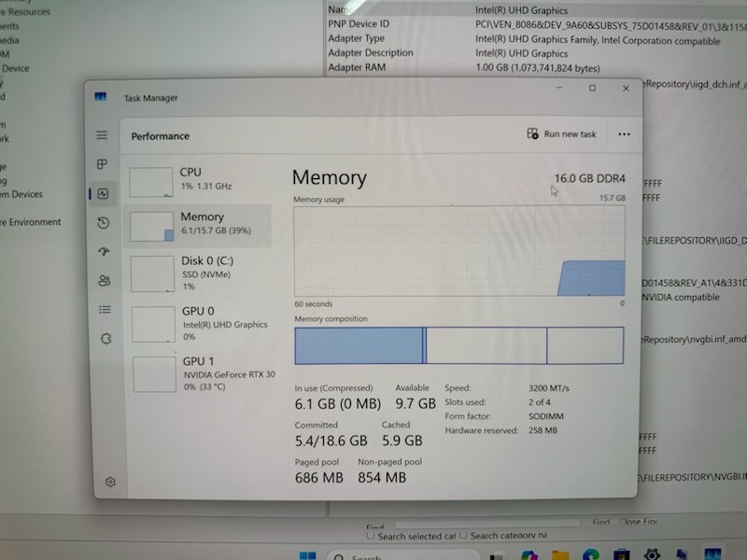Select Name row in System Information

coord(536,10)
